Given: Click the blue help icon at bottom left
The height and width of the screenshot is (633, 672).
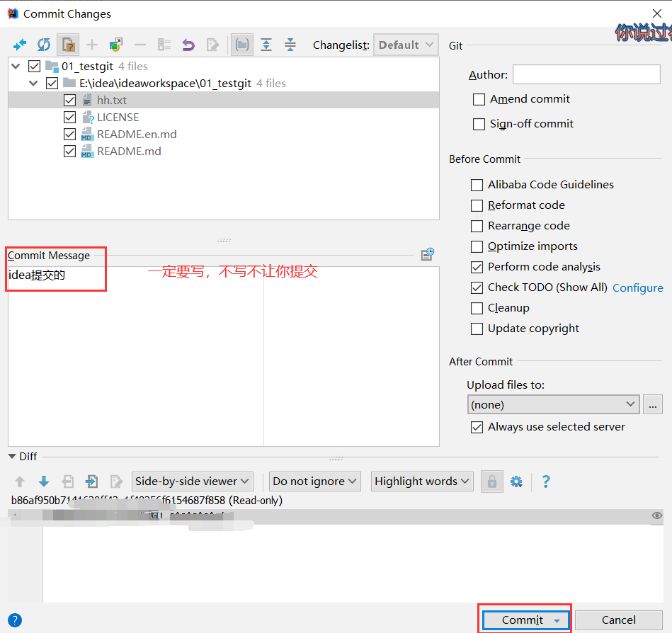Looking at the screenshot, I should pyautogui.click(x=15, y=620).
